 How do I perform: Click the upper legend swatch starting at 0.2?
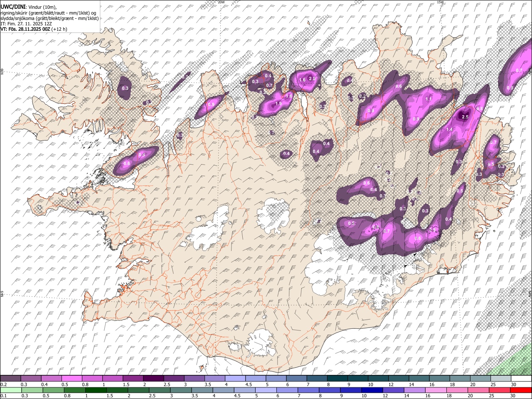[10, 379]
